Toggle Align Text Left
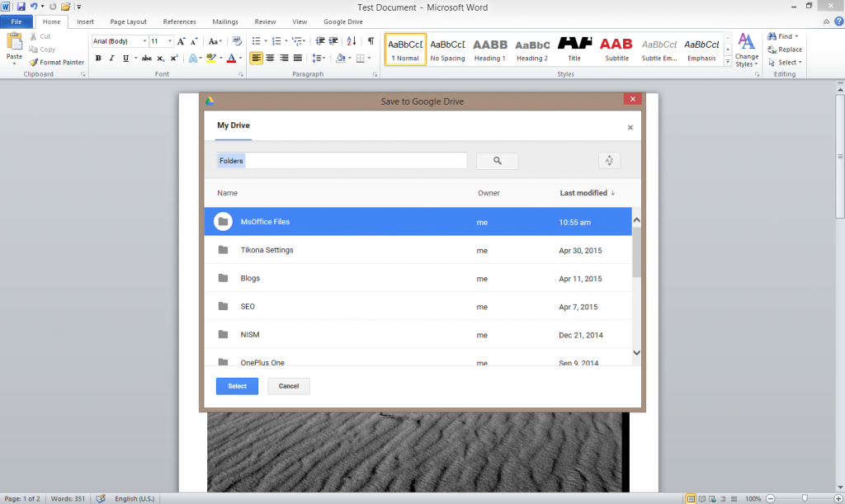845x504 pixels. click(257, 58)
